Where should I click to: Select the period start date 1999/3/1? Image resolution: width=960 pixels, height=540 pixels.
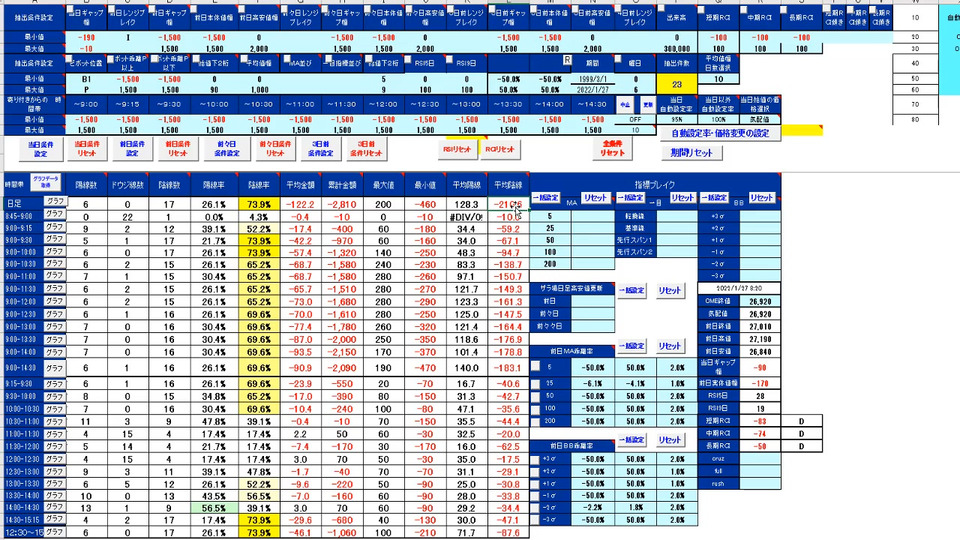point(592,79)
